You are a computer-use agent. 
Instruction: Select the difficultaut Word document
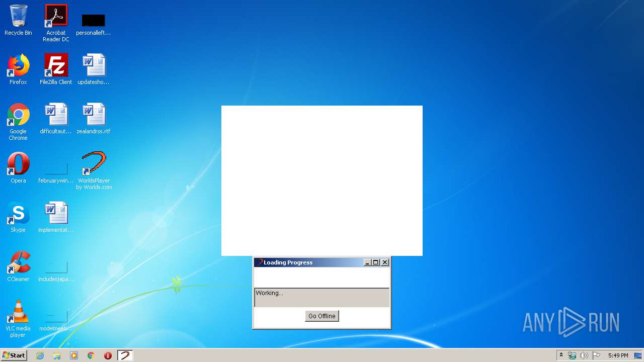[x=56, y=119]
